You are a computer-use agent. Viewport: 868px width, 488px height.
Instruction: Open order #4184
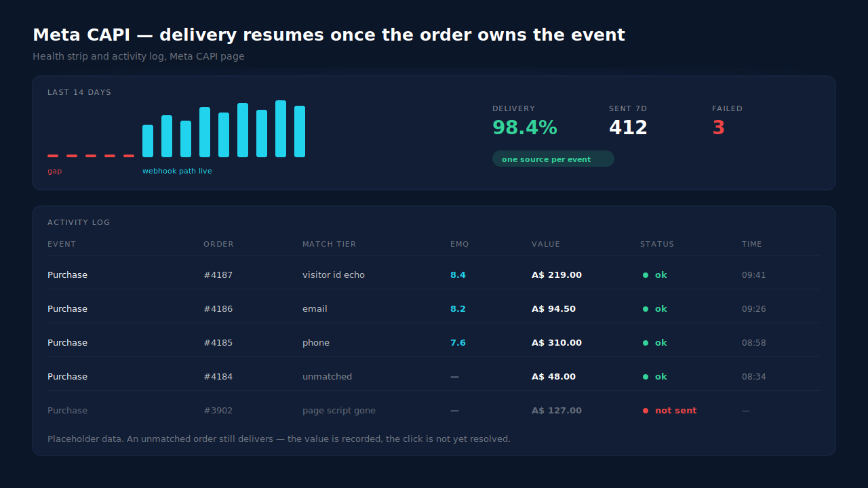pos(218,376)
